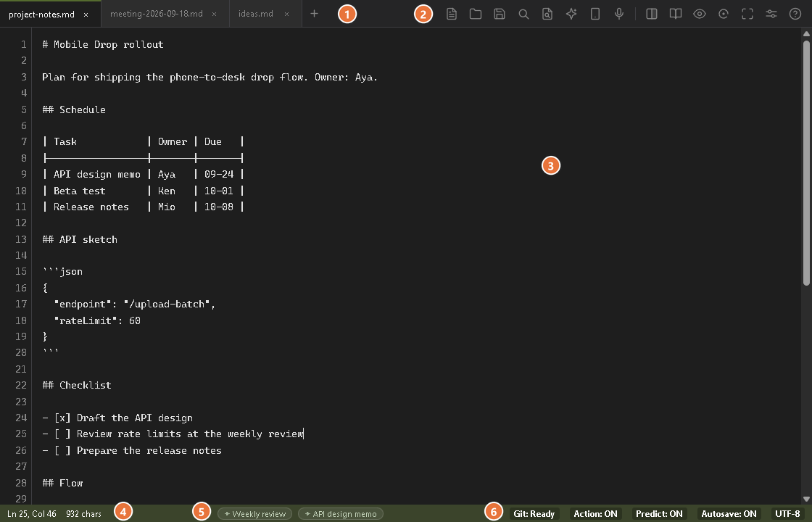Viewport: 812px width, 522px height.
Task: Open a folder using the folder icon
Action: [x=476, y=14]
